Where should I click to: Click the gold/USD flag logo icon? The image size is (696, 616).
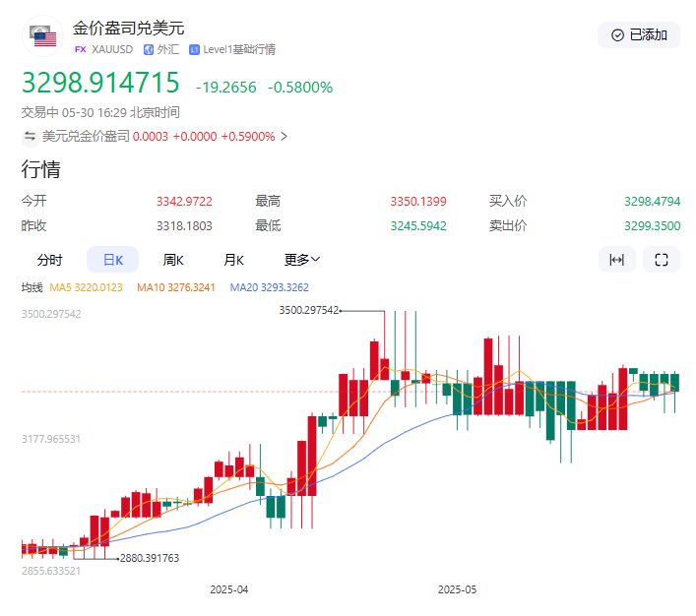click(41, 35)
